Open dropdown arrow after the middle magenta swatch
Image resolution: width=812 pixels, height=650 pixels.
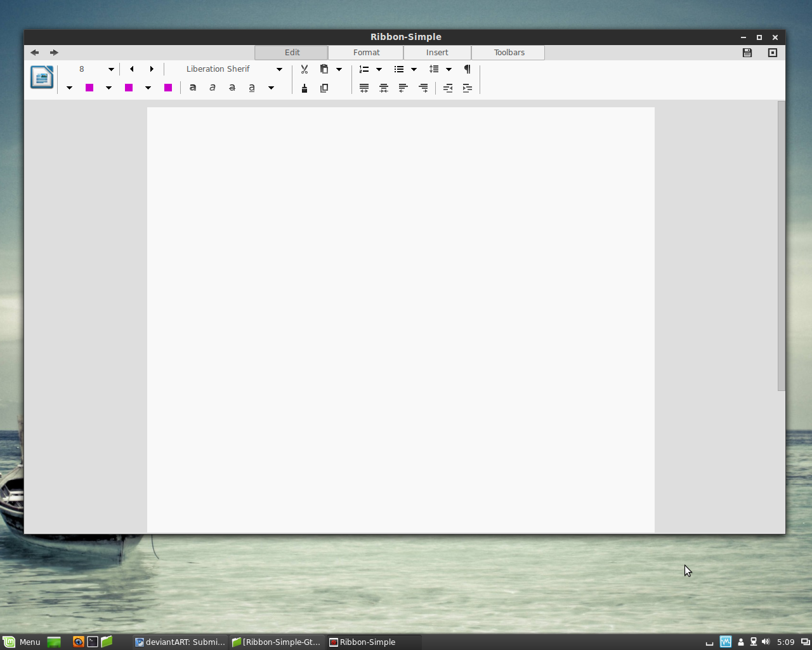coord(148,88)
